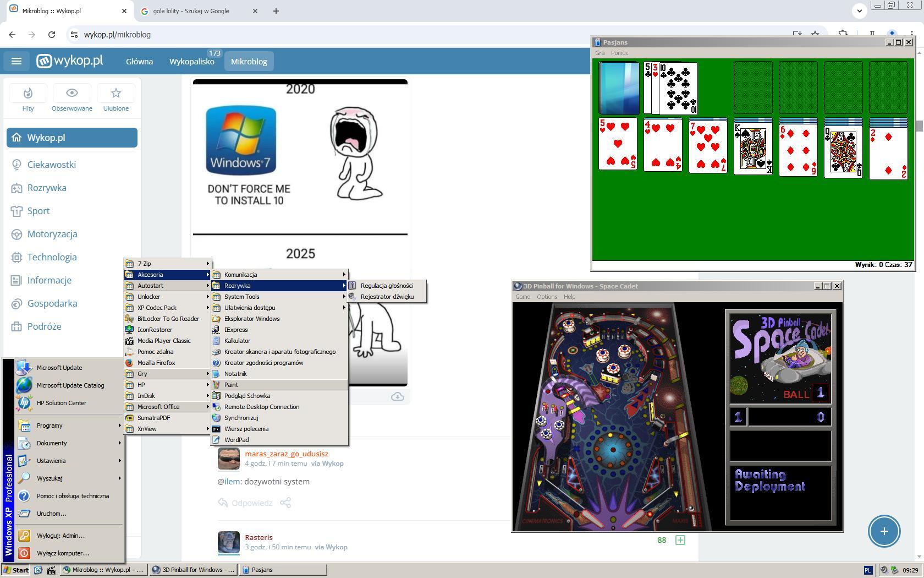
Task: Switch to 3D Pinball taskbar button
Action: 194,570
